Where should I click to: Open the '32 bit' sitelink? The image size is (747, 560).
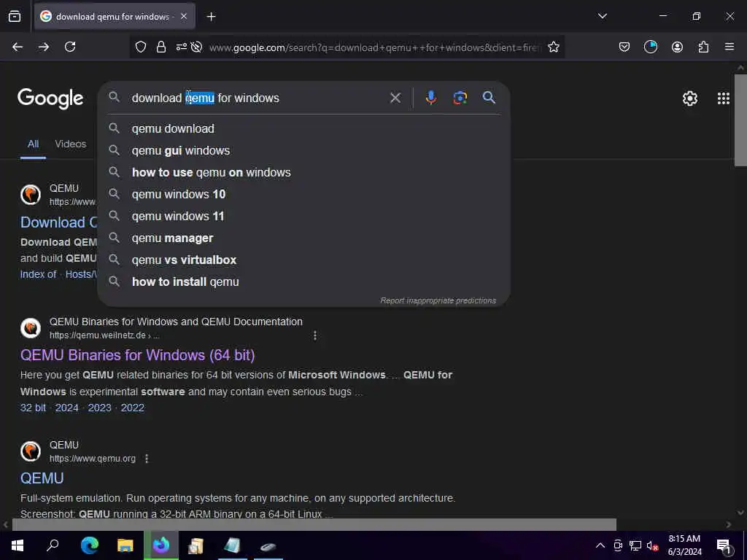coord(33,408)
